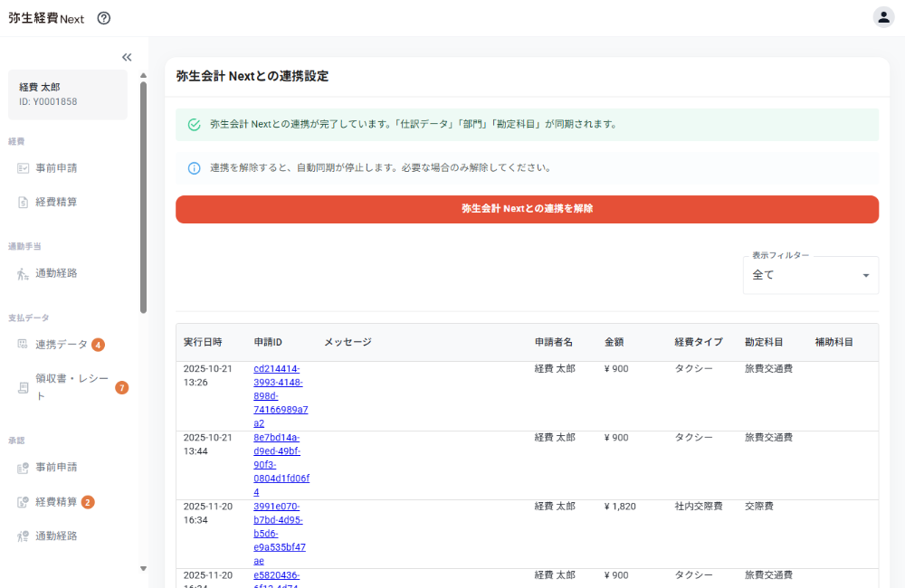Viewport: 905px width, 588px height.
Task: Expand the filter options arrow next to 全て
Action: [866, 274]
